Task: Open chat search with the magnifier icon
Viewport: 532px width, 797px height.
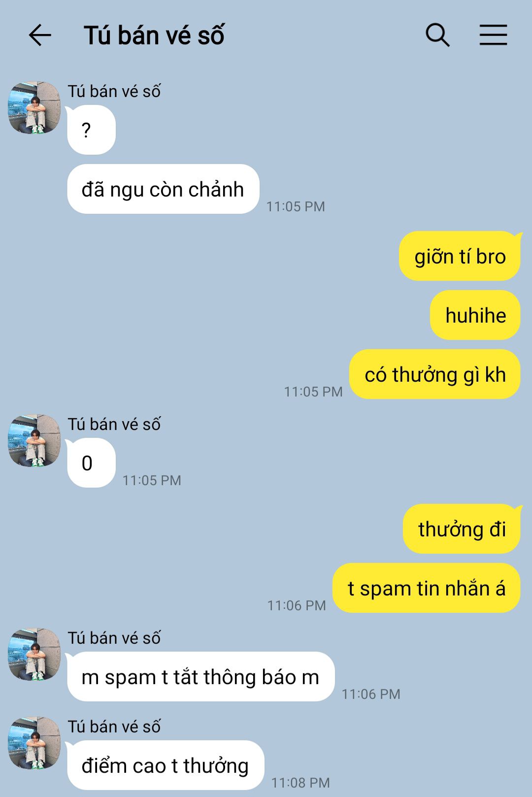Action: (437, 35)
